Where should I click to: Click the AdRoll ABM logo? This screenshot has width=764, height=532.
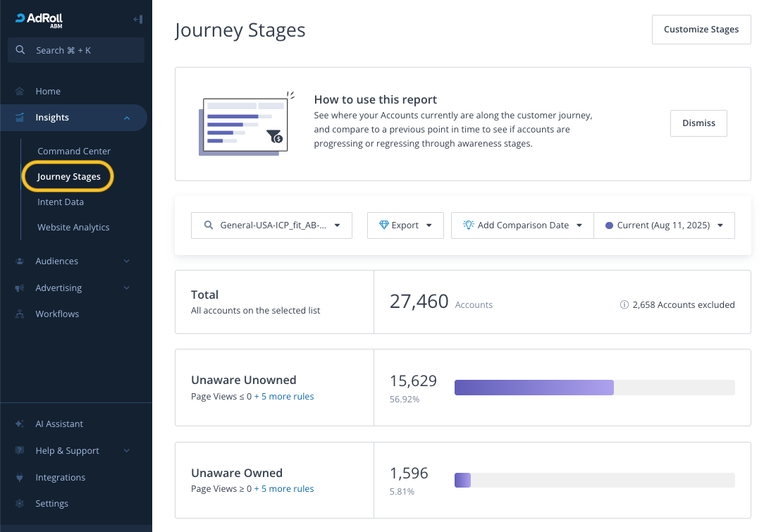[39, 20]
